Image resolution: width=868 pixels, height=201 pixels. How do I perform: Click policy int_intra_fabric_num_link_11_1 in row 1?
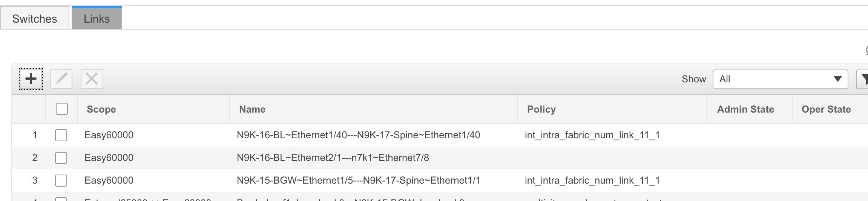pyautogui.click(x=592, y=135)
